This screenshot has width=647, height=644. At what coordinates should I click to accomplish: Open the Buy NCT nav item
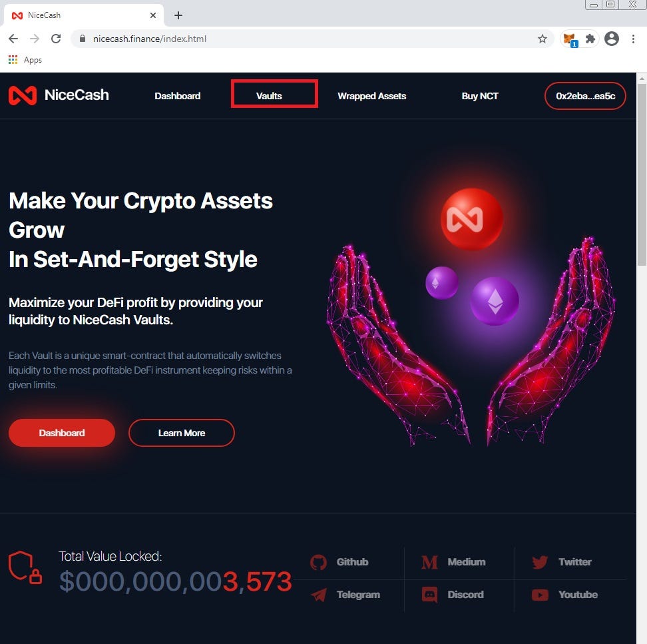[480, 96]
